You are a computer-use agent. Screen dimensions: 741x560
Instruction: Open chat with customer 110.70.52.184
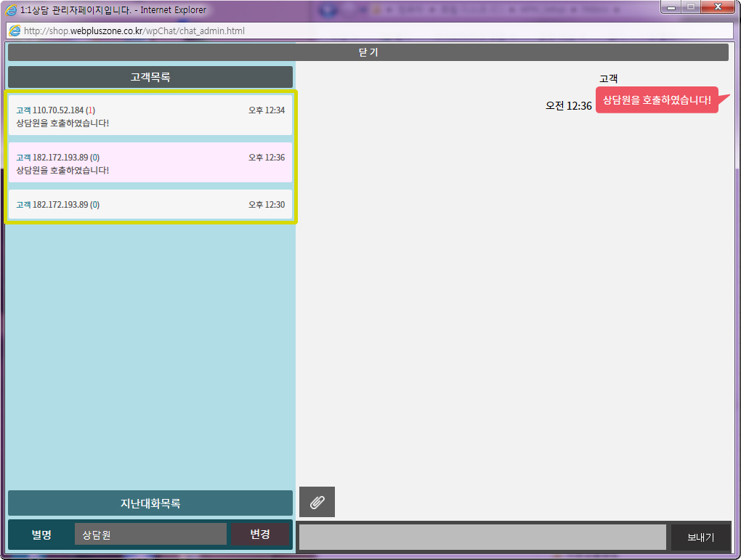click(x=150, y=115)
